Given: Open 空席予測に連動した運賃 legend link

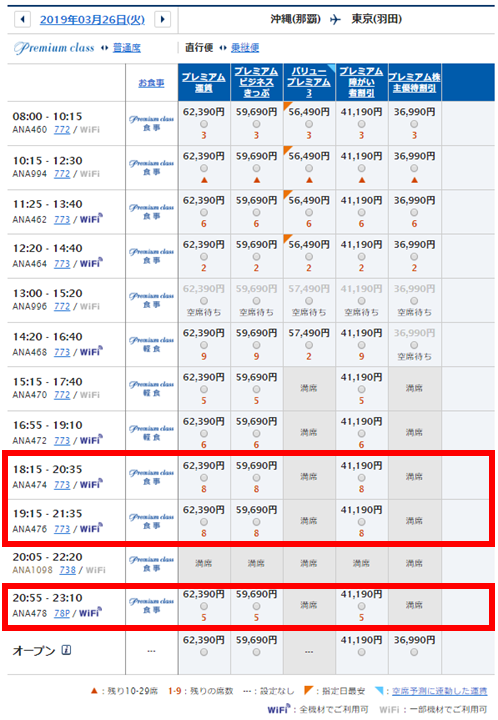Looking at the screenshot, I should (x=439, y=691).
